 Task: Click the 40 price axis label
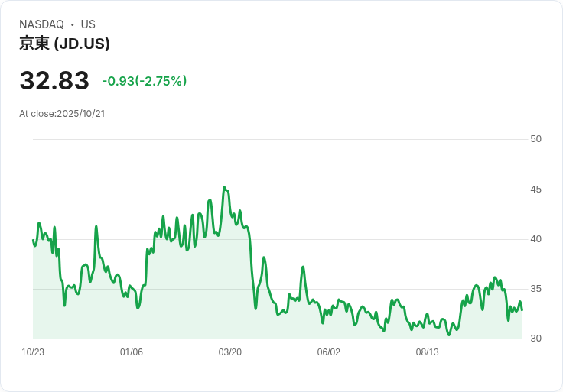(x=535, y=239)
